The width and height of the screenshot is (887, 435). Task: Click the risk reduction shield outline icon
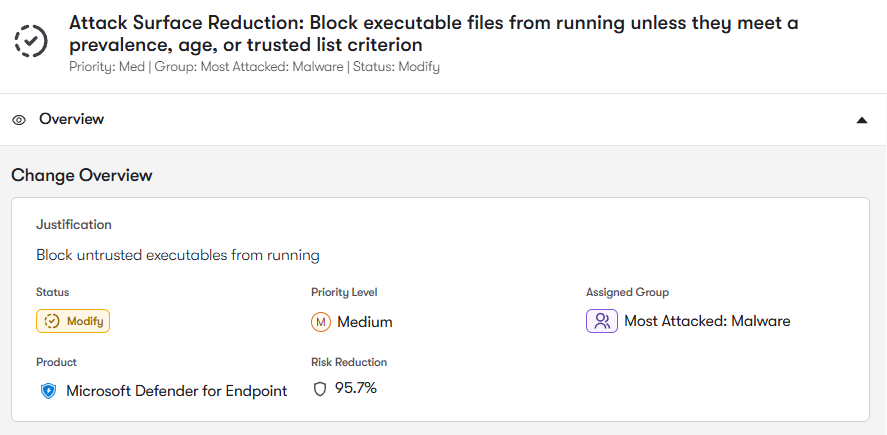[x=320, y=389]
